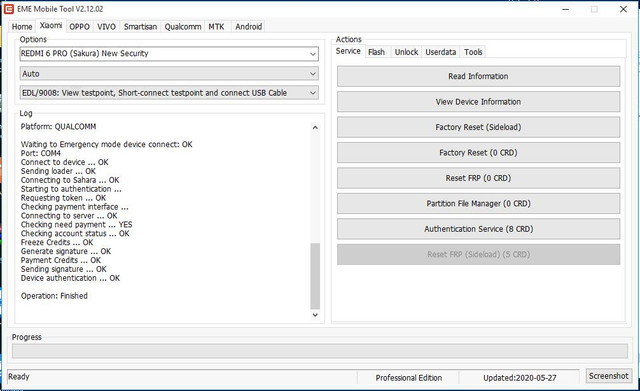Click View Device Information button

pos(478,102)
